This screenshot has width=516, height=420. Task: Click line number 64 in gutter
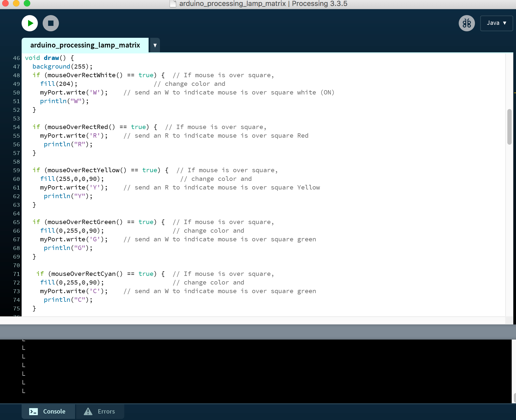click(x=16, y=213)
